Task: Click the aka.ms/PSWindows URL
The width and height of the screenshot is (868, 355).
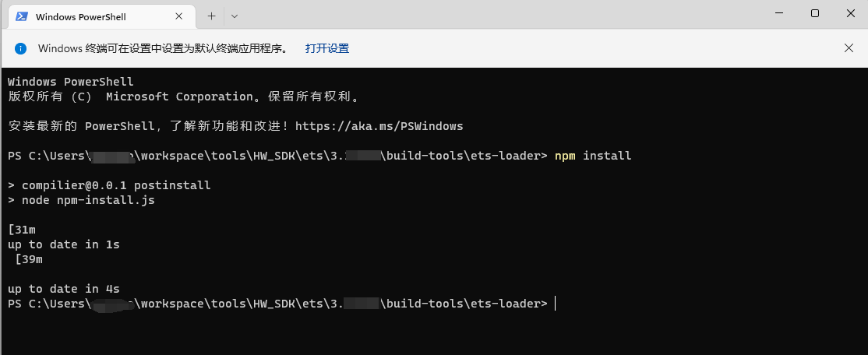Action: coord(379,126)
